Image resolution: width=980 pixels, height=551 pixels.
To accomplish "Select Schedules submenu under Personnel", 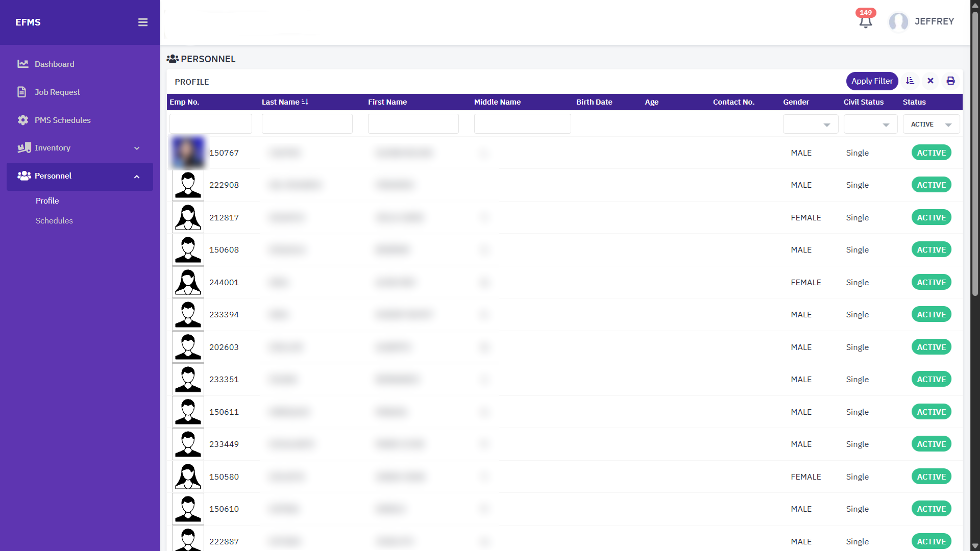I will pos(54,221).
